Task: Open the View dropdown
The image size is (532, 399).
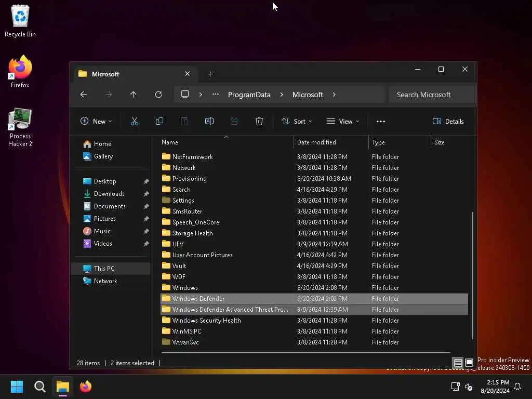Action: [343, 122]
